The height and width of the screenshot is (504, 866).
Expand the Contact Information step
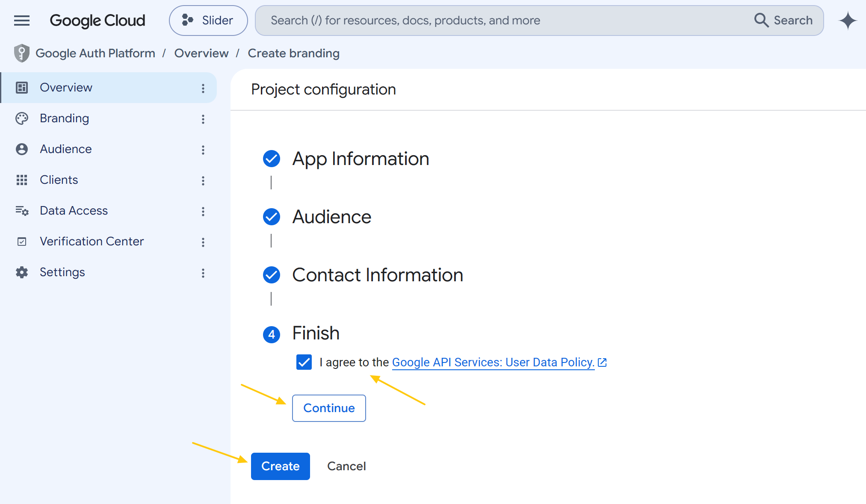pos(378,275)
